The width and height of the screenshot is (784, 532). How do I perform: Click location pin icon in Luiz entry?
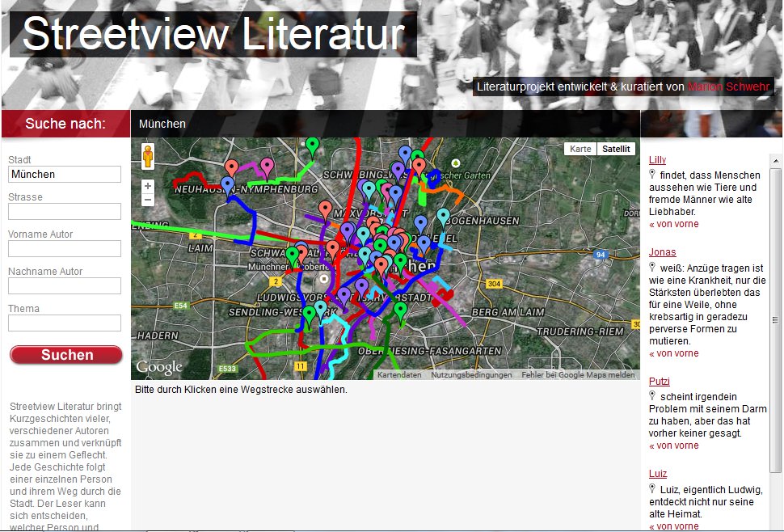pyautogui.click(x=652, y=488)
